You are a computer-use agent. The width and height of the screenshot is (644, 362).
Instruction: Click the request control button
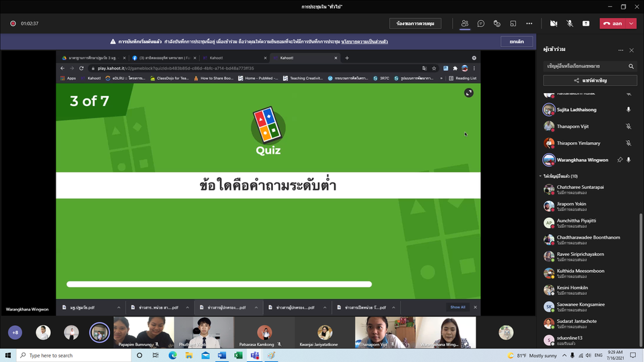point(415,23)
